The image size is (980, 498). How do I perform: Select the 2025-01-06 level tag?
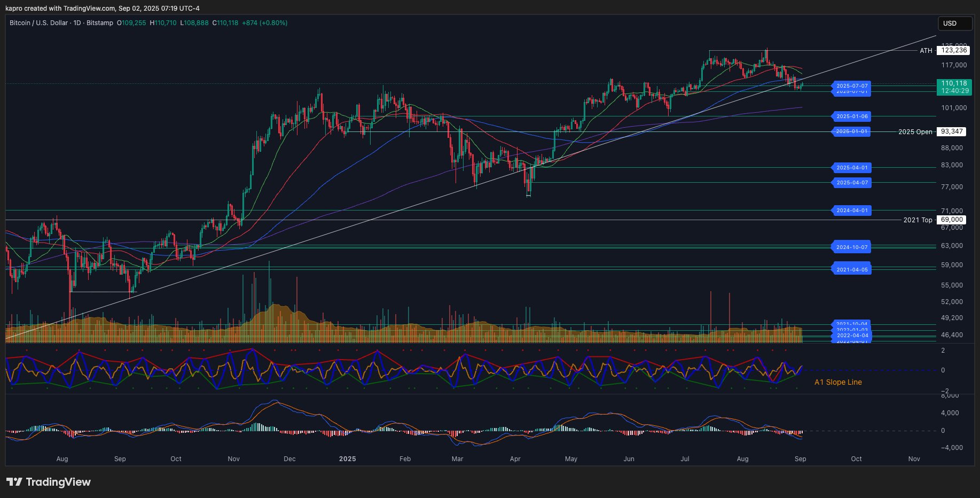pyautogui.click(x=851, y=116)
